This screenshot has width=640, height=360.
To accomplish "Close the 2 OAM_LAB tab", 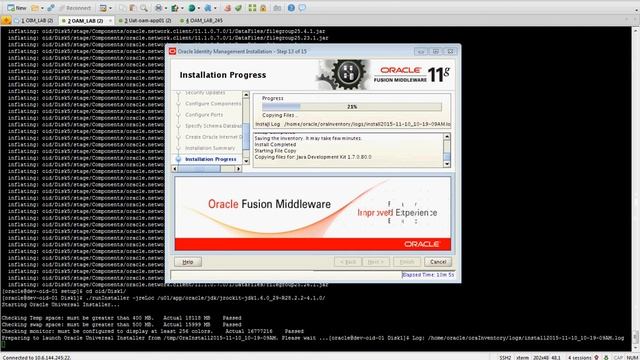I will (x=110, y=20).
